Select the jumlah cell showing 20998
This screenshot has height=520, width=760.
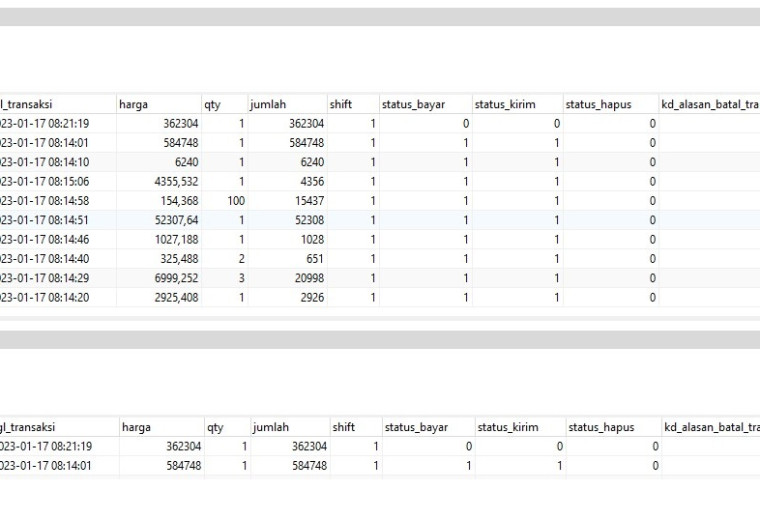[x=287, y=278]
